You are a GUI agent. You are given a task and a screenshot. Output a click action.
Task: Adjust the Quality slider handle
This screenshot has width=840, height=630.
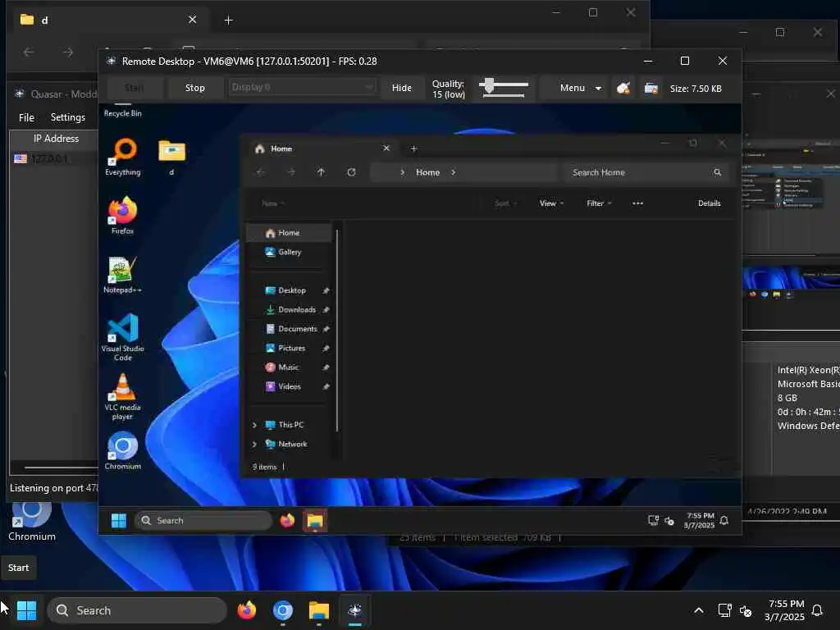(x=489, y=85)
